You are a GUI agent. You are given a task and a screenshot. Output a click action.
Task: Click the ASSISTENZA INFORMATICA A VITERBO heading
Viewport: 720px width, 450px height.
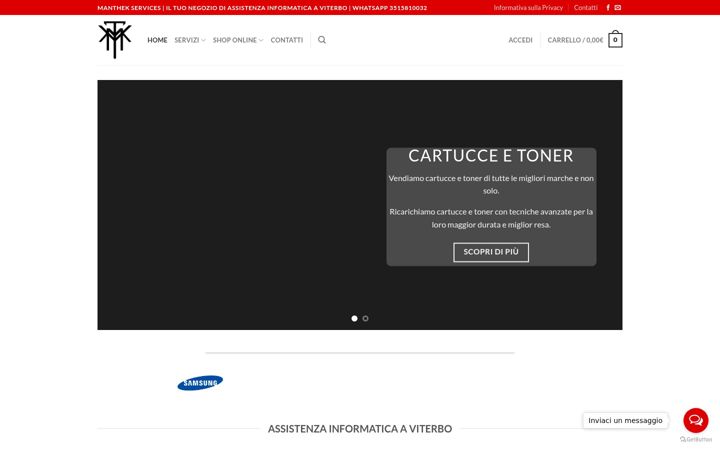360,429
